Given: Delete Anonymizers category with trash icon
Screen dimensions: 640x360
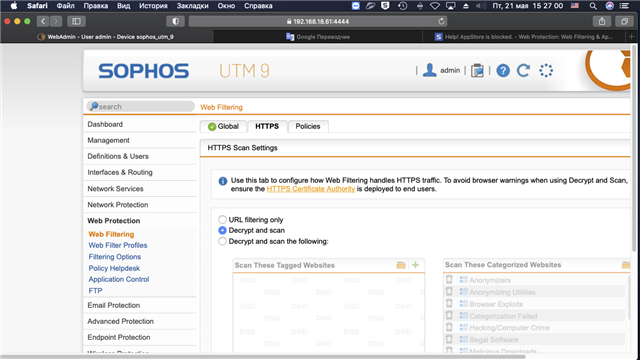Looking at the screenshot, I should pyautogui.click(x=449, y=280).
